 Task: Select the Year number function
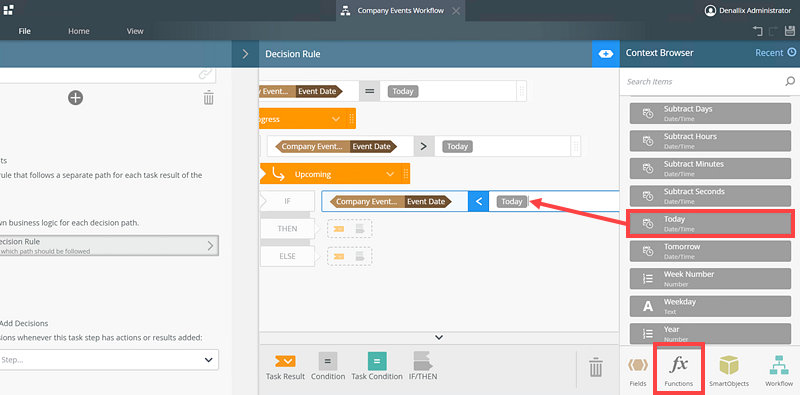(710, 333)
